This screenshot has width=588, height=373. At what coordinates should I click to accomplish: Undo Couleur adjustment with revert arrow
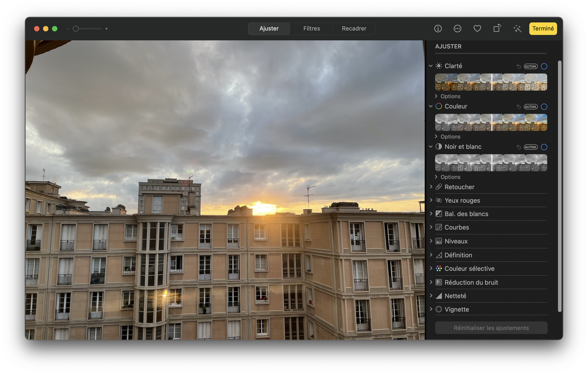point(518,107)
